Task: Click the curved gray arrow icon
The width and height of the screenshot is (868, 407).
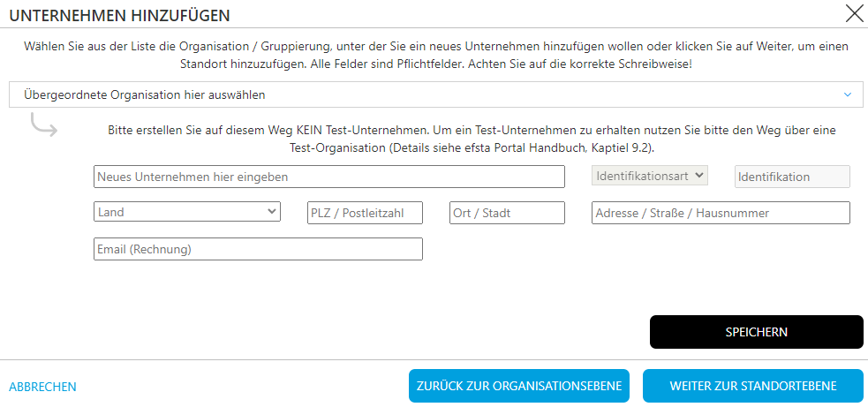Action: [x=43, y=128]
